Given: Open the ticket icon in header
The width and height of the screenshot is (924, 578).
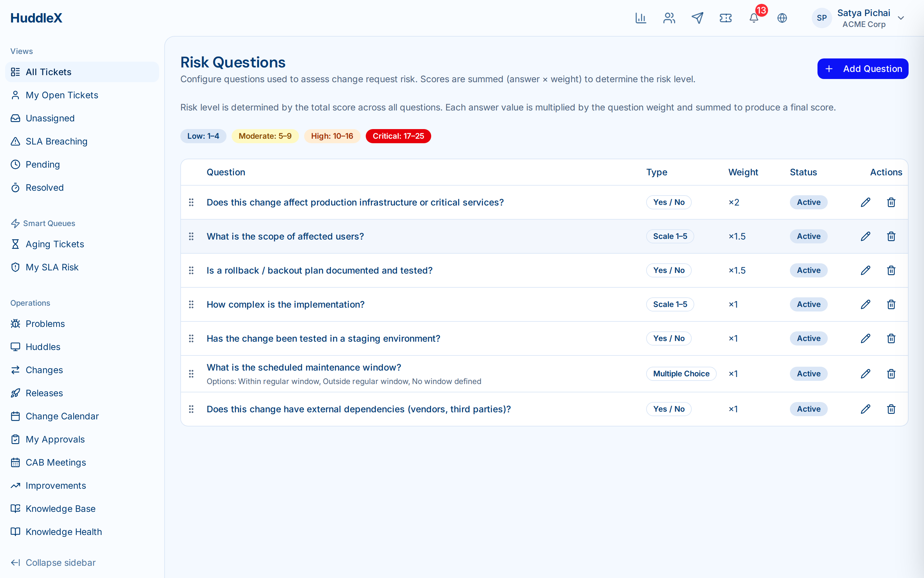Looking at the screenshot, I should click(x=725, y=18).
